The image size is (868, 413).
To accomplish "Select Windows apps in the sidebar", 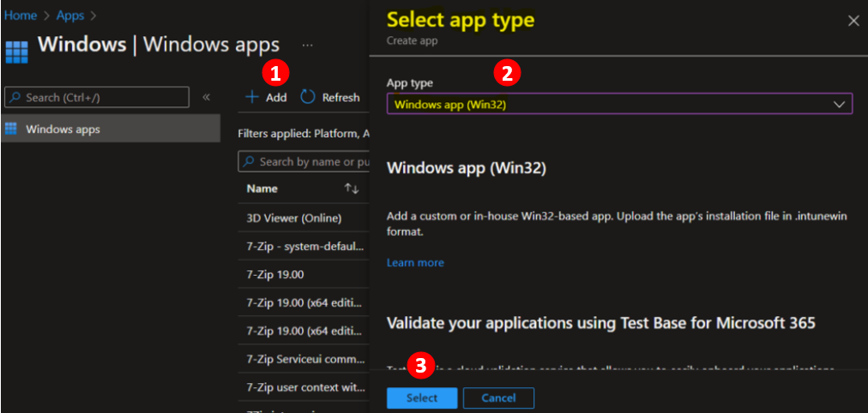I will click(111, 129).
